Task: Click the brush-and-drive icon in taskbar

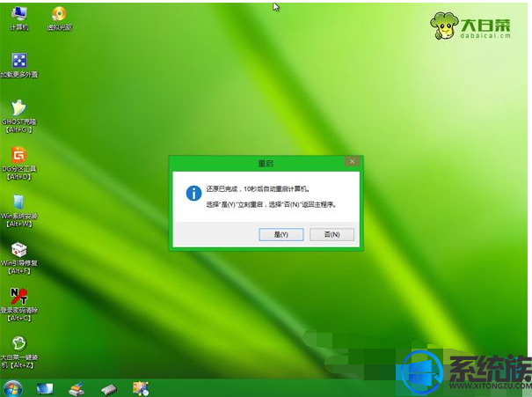Action: coord(77,389)
